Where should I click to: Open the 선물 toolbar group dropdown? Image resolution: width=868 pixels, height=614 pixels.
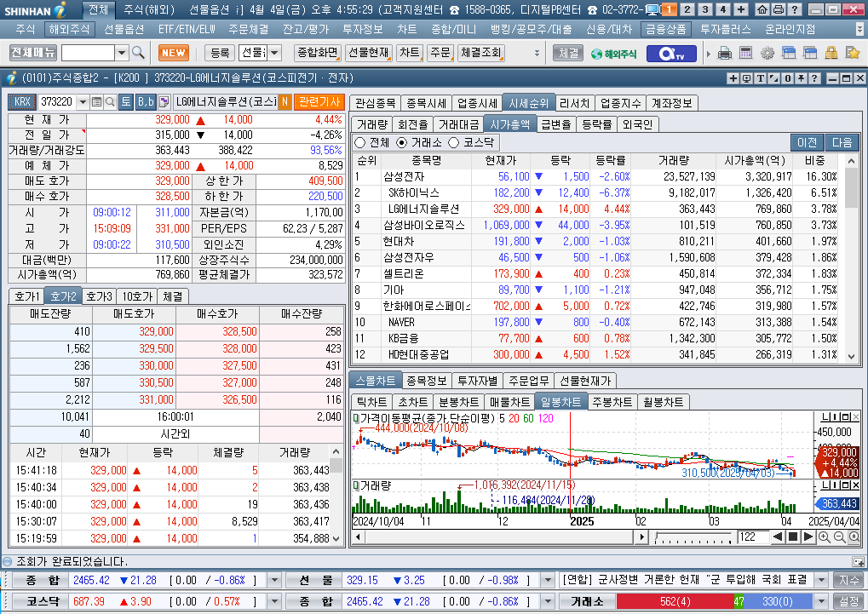pyautogui.click(x=274, y=53)
